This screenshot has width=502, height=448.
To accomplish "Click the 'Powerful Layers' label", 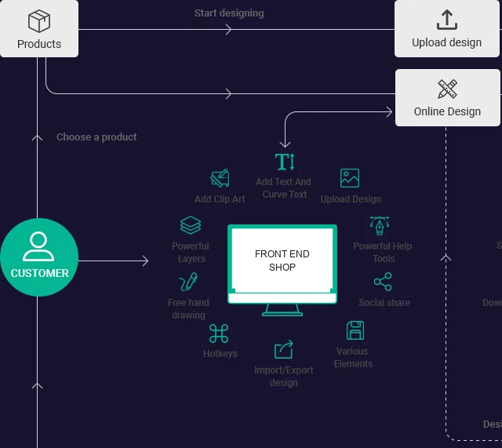I will [x=191, y=253].
